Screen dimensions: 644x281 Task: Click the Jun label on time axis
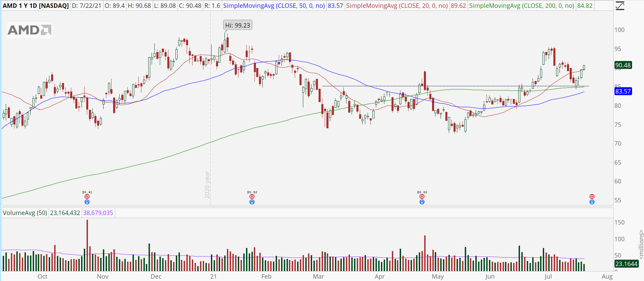pyautogui.click(x=490, y=277)
